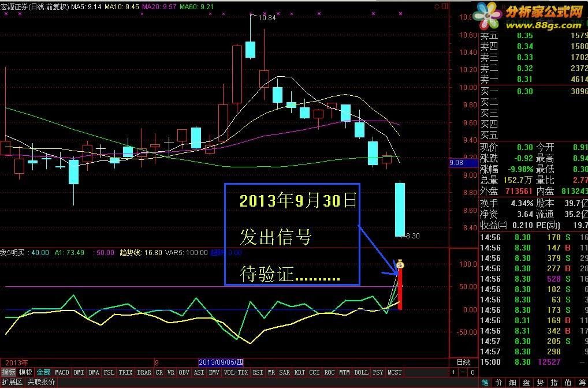Select the 模板 templates tab

(25, 372)
